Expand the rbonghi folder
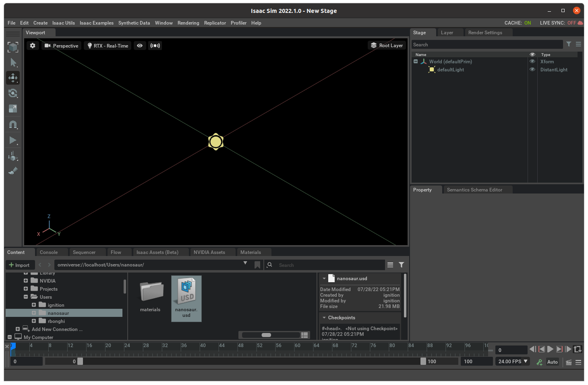 [34, 321]
